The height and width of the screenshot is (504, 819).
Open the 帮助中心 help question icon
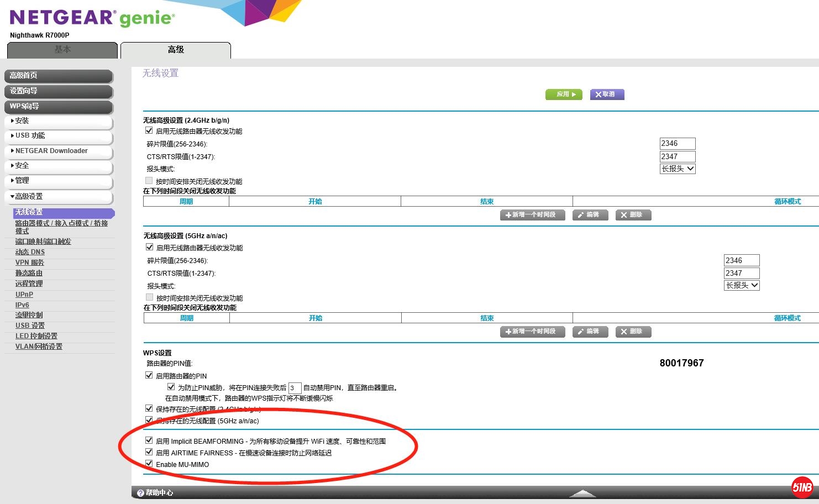(x=140, y=493)
